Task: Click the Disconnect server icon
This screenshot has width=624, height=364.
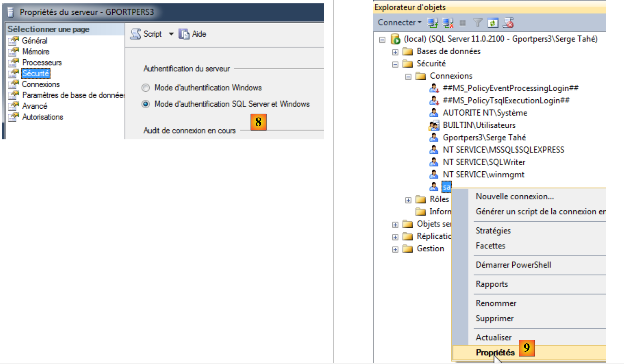Action: [448, 23]
